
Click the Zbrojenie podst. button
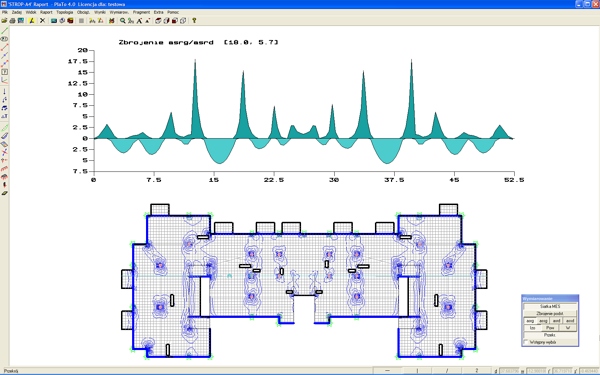(550, 313)
